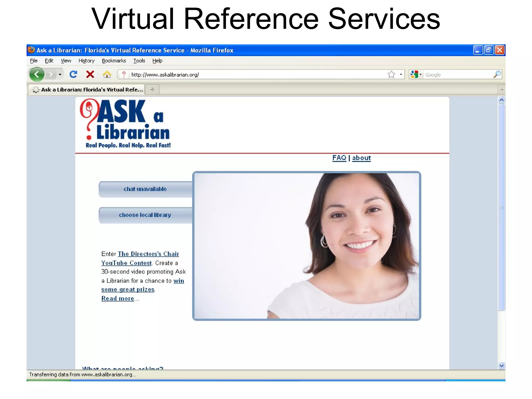Open the address bar history dropdown
The height and width of the screenshot is (399, 532).
401,75
